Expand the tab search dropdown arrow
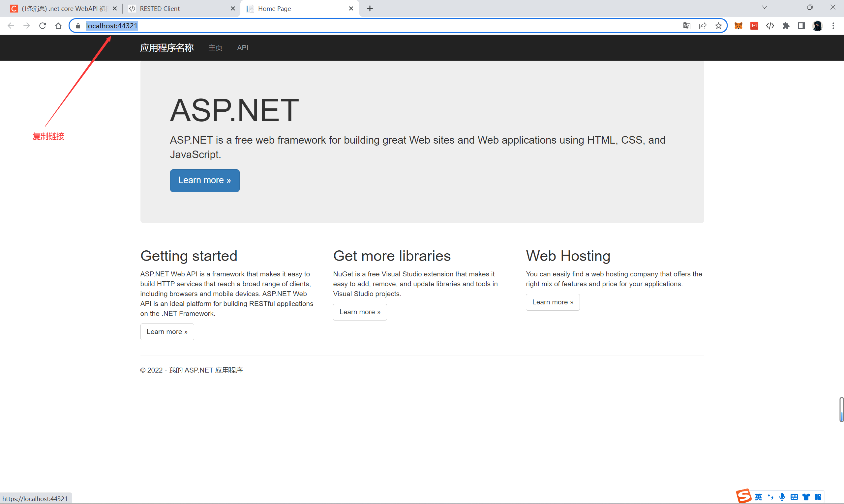 point(765,8)
